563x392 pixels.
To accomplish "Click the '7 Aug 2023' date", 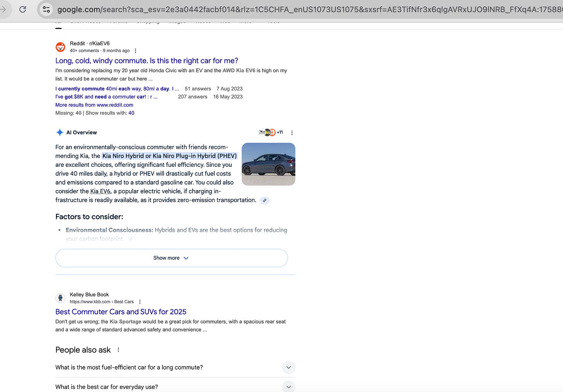I will pos(230,89).
